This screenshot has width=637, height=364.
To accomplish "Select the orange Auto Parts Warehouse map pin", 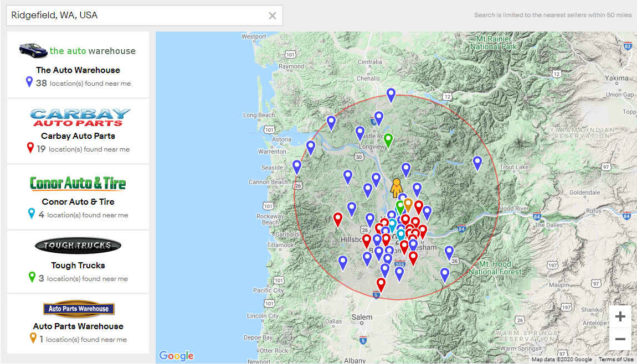I will coord(408,205).
